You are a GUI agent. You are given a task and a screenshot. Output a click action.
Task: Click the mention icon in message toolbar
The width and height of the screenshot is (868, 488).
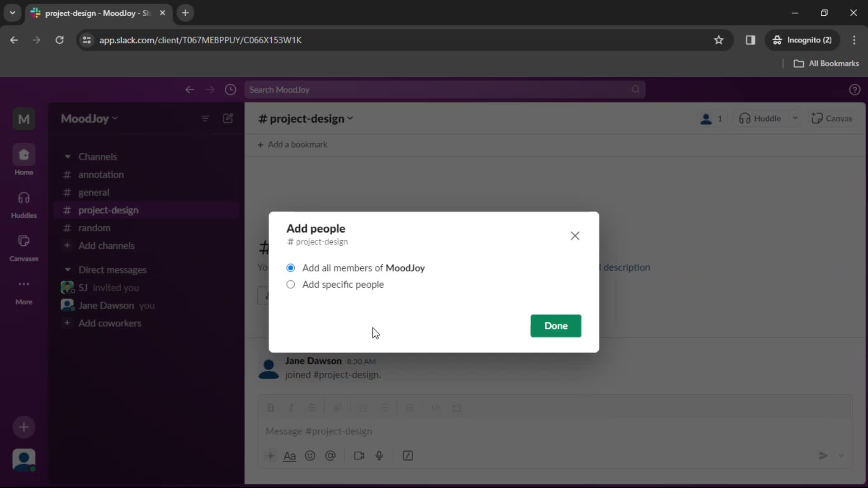pos(331,456)
